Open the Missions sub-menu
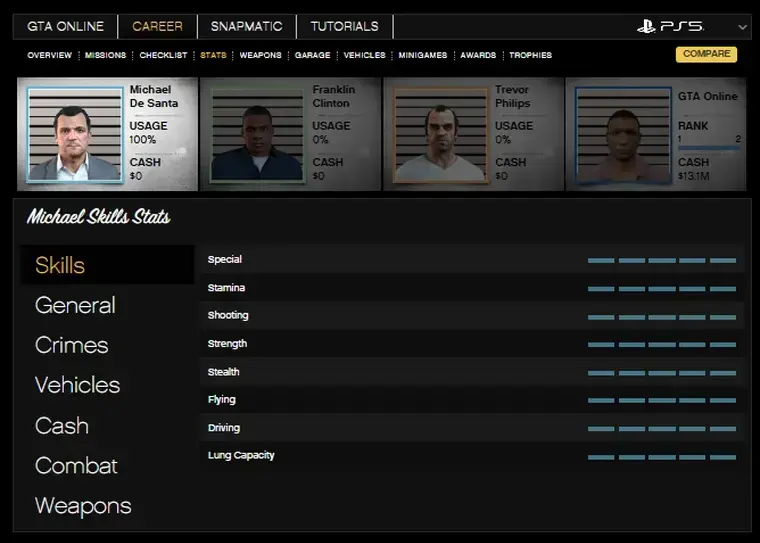Screen dimensions: 760x543 click(x=106, y=55)
